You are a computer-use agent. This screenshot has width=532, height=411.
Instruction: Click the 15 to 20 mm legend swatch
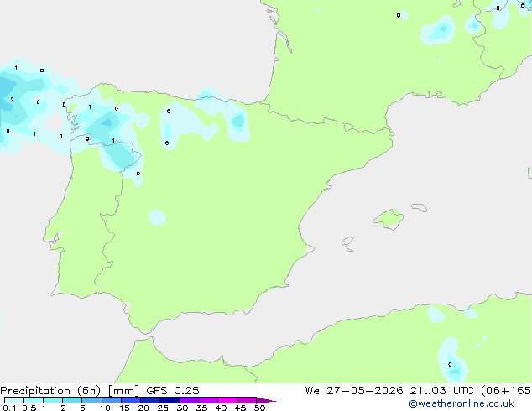click(x=131, y=400)
